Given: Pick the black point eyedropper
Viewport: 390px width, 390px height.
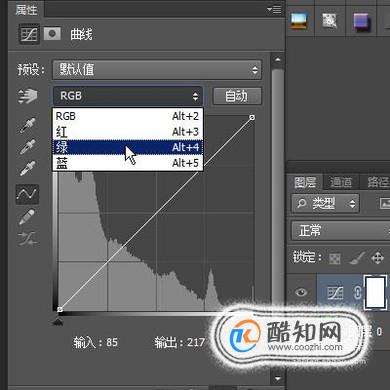Looking at the screenshot, I should pyautogui.click(x=28, y=125).
